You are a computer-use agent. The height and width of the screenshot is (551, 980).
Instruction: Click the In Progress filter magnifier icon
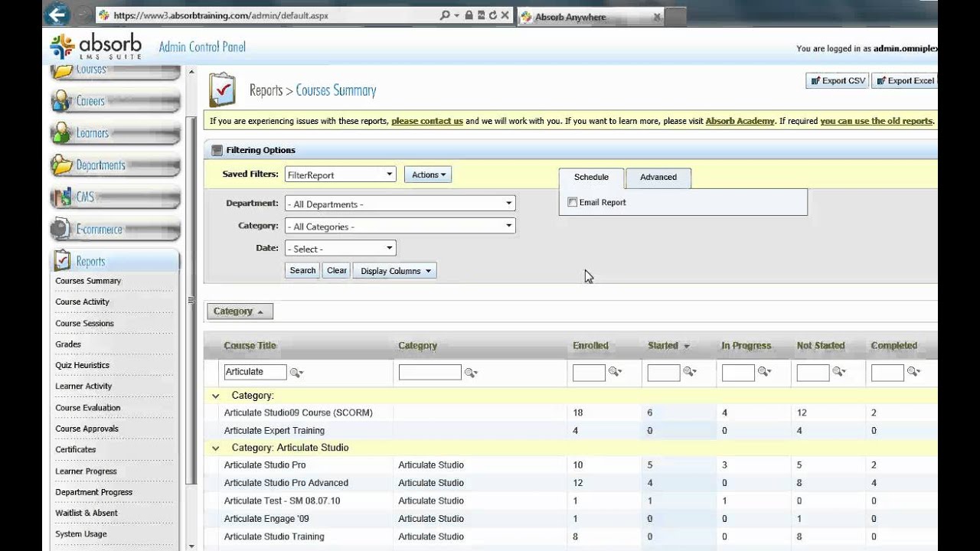click(764, 372)
